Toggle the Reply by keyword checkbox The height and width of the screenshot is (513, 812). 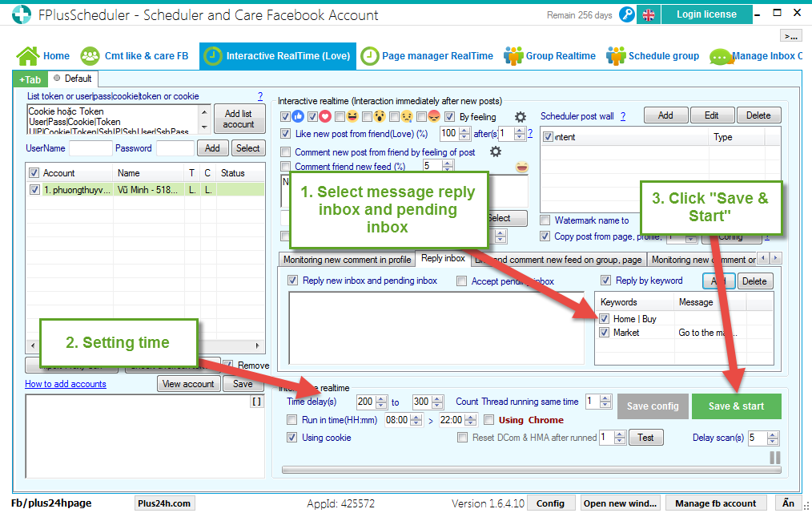coord(605,281)
